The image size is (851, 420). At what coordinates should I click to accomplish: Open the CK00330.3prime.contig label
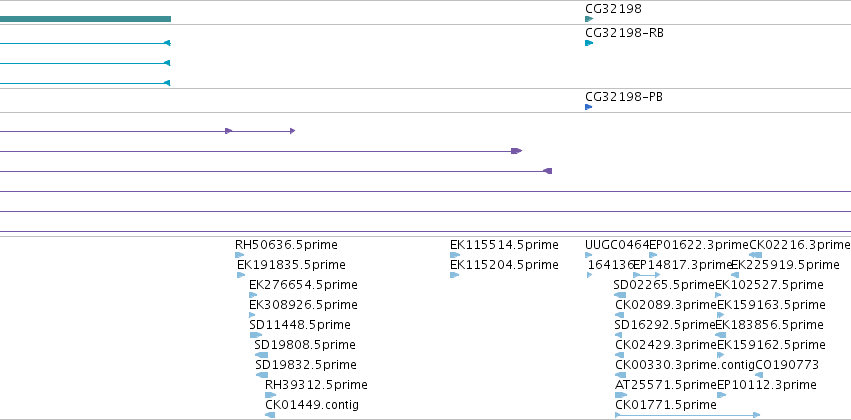[x=685, y=365]
